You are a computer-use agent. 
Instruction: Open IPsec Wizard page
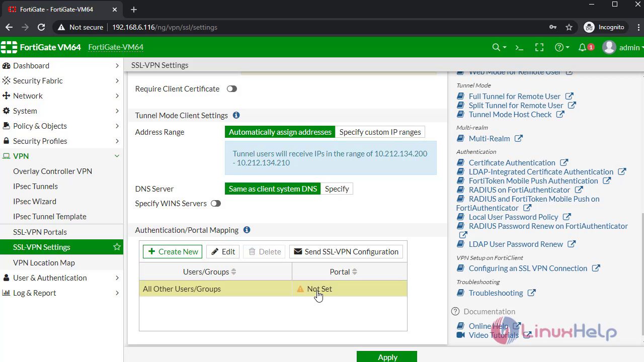(35, 201)
